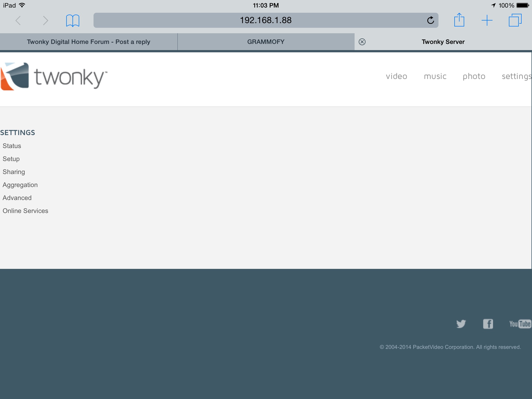The width and height of the screenshot is (532, 399).
Task: Open the Online Services settings page
Action: click(25, 211)
